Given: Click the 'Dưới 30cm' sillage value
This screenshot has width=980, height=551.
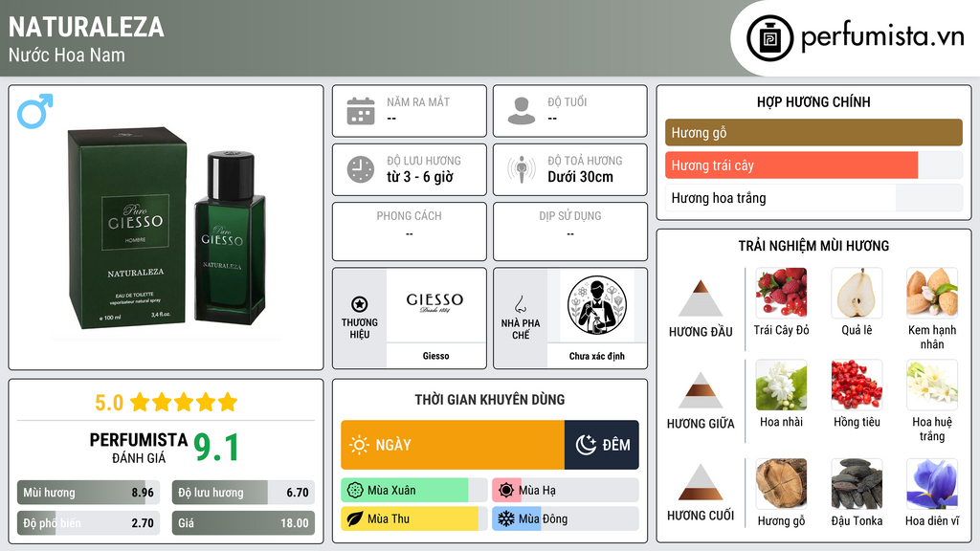Looking at the screenshot, I should click(x=581, y=177).
